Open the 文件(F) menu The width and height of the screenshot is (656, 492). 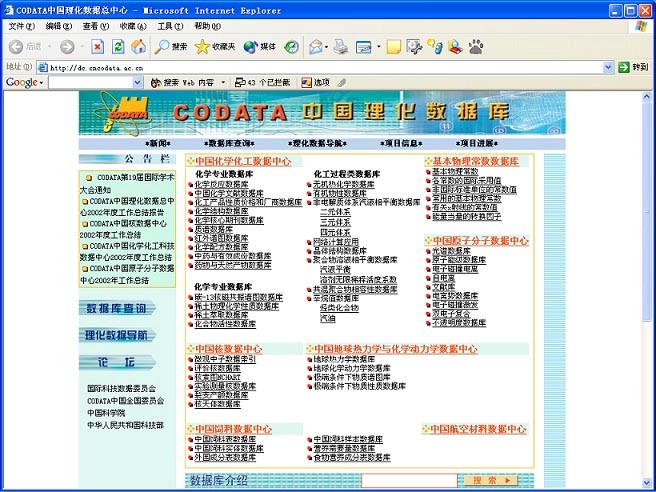[x=22, y=26]
